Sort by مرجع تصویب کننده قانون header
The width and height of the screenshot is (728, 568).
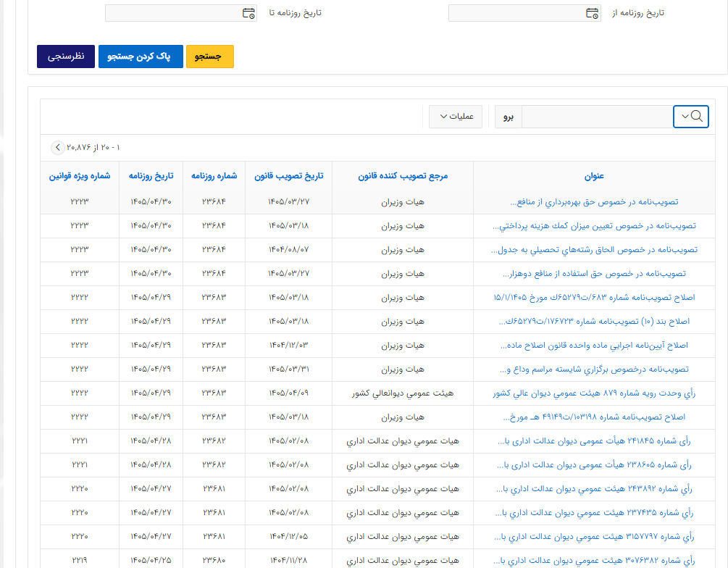(403, 176)
